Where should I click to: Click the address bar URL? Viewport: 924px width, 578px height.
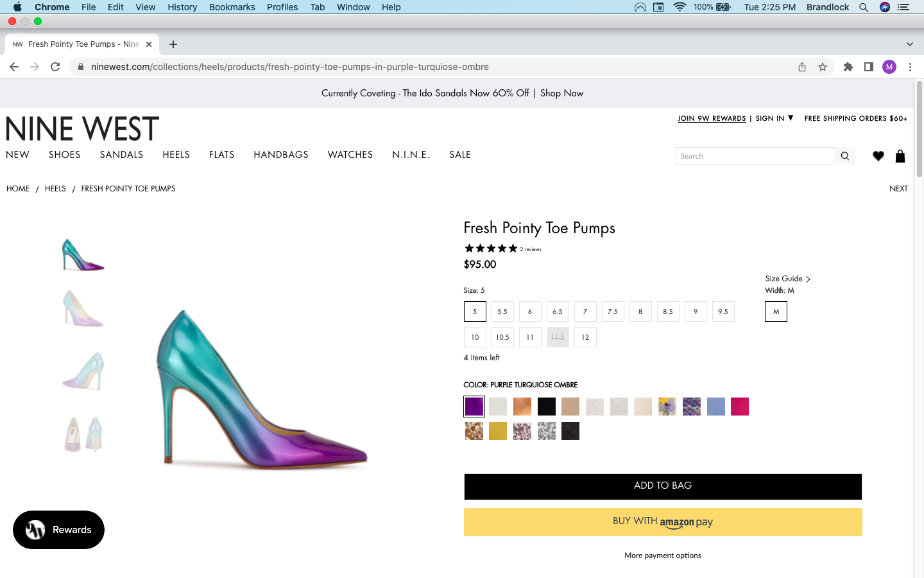[x=290, y=67]
